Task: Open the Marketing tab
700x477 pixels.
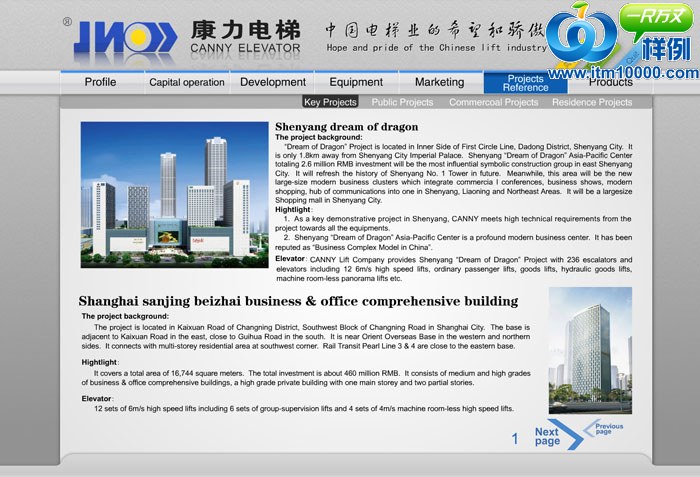Action: point(440,82)
